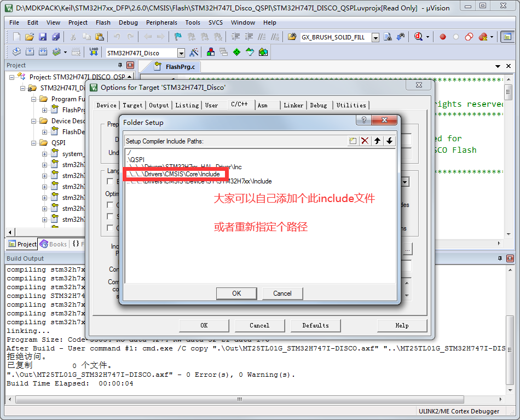Click the New file toolbar icon
Image resolution: width=520 pixels, height=420 pixels.
[x=16, y=37]
